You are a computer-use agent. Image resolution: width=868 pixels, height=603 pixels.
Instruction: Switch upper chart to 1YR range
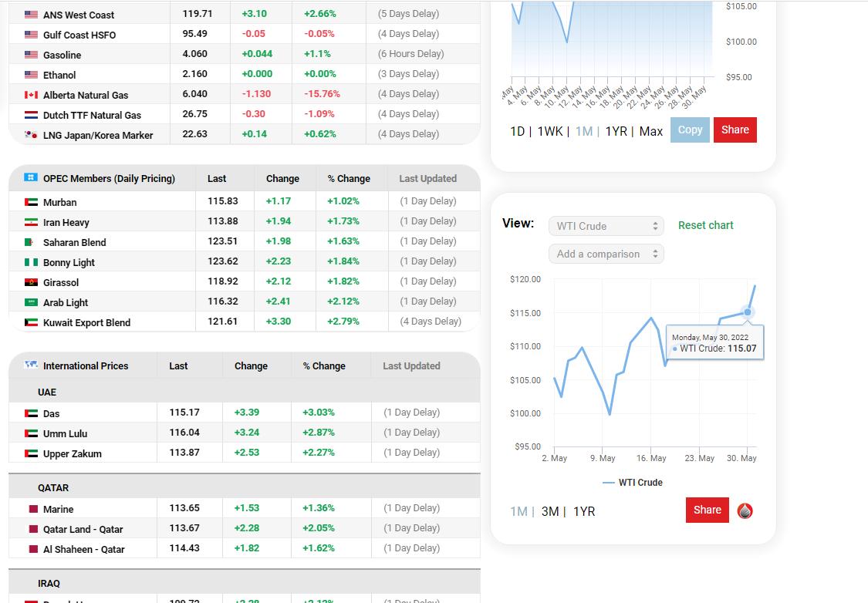coord(616,132)
